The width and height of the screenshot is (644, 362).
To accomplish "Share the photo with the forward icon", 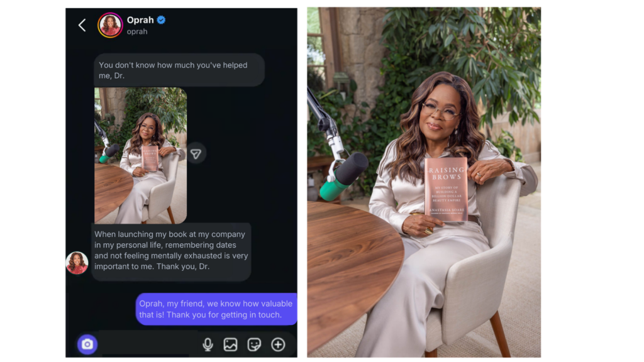I will coord(196,153).
